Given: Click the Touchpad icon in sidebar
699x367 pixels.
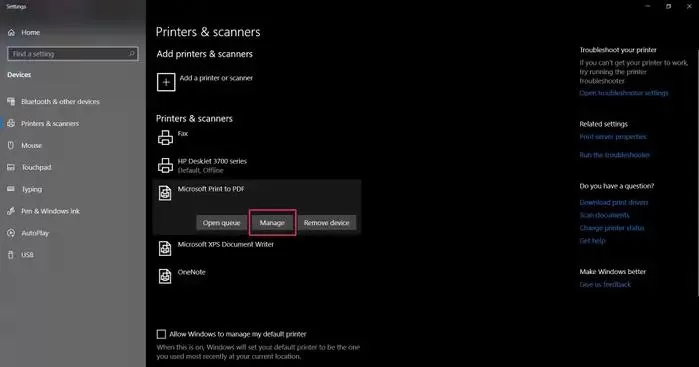Looking at the screenshot, I should click(11, 167).
